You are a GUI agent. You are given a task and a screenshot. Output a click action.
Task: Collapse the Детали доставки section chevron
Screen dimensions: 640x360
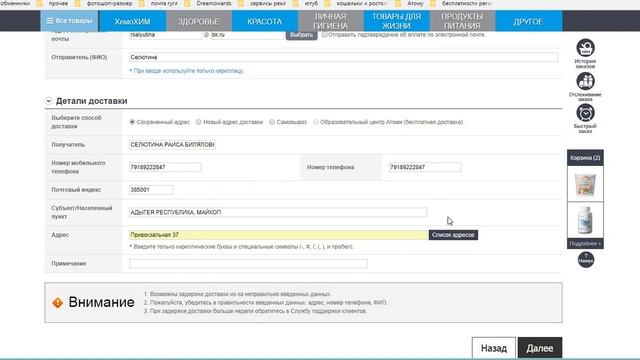[49, 101]
